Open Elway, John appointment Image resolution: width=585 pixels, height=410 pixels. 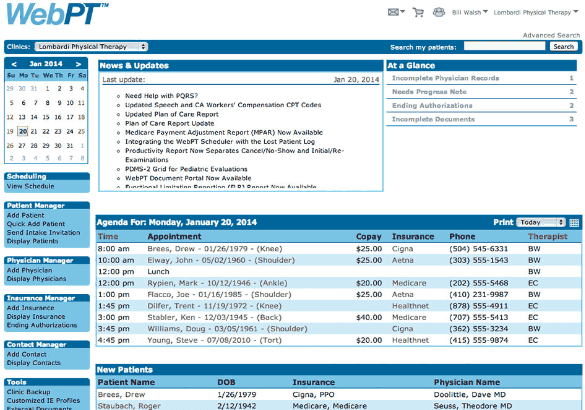coord(221,260)
